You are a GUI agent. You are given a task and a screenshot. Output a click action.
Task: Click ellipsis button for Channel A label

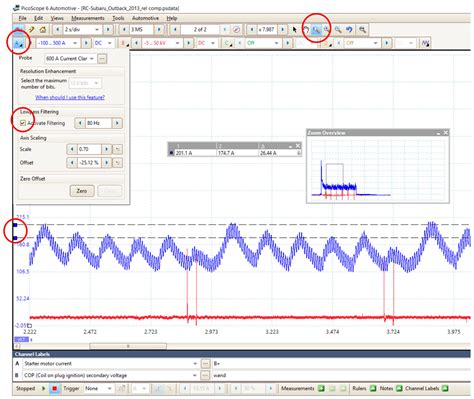click(x=206, y=364)
